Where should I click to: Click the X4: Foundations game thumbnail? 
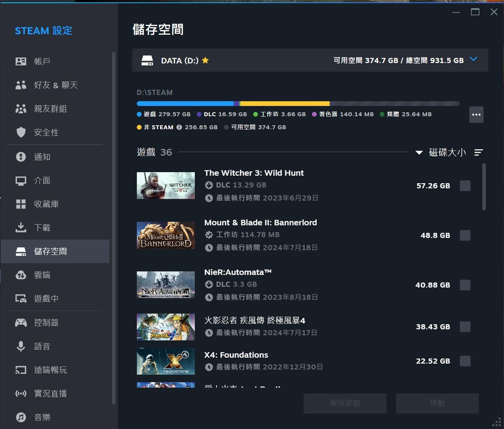coord(165,361)
